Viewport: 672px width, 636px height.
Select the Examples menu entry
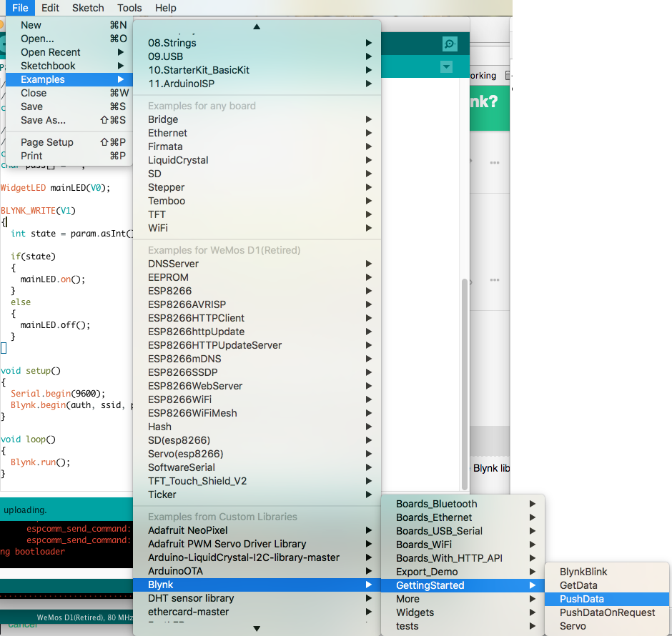[x=69, y=79]
